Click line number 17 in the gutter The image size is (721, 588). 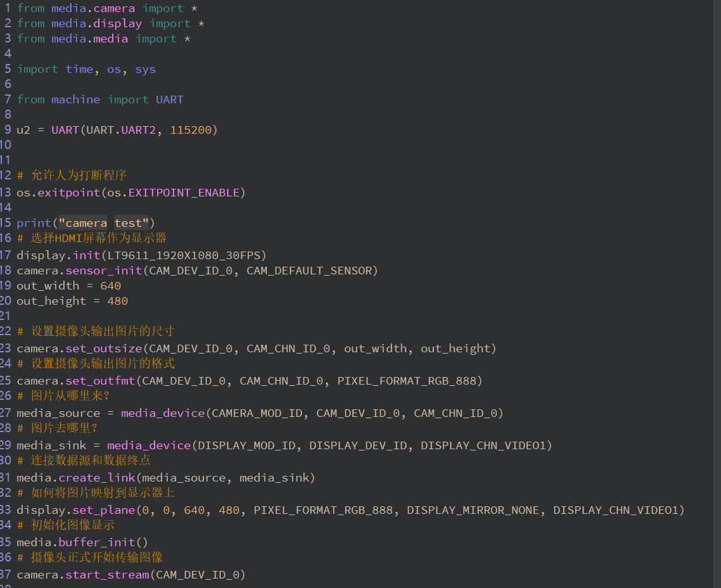pos(6,255)
